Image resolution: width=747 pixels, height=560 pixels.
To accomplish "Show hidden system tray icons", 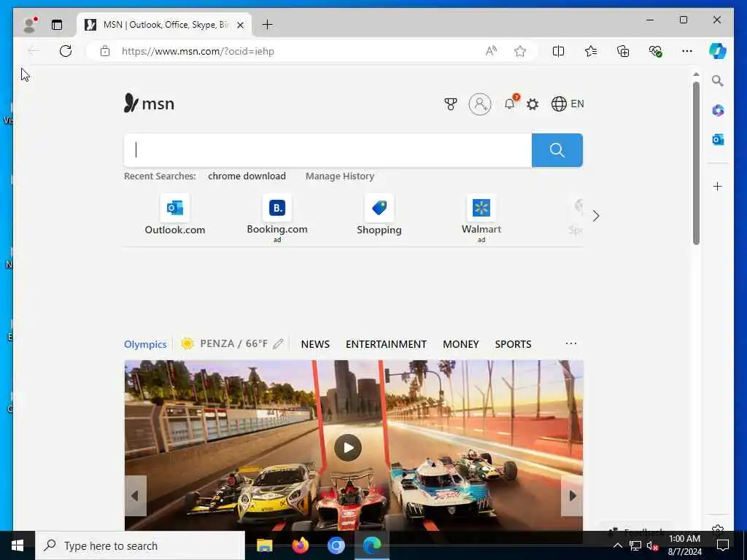I will [x=617, y=545].
